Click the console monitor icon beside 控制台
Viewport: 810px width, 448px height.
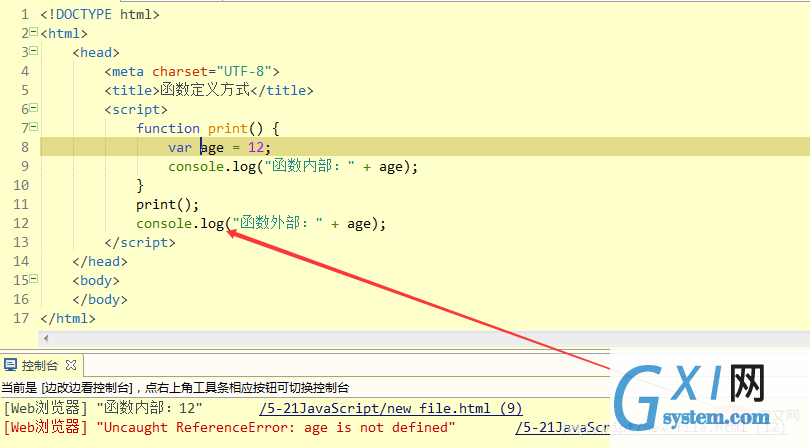(x=10, y=365)
